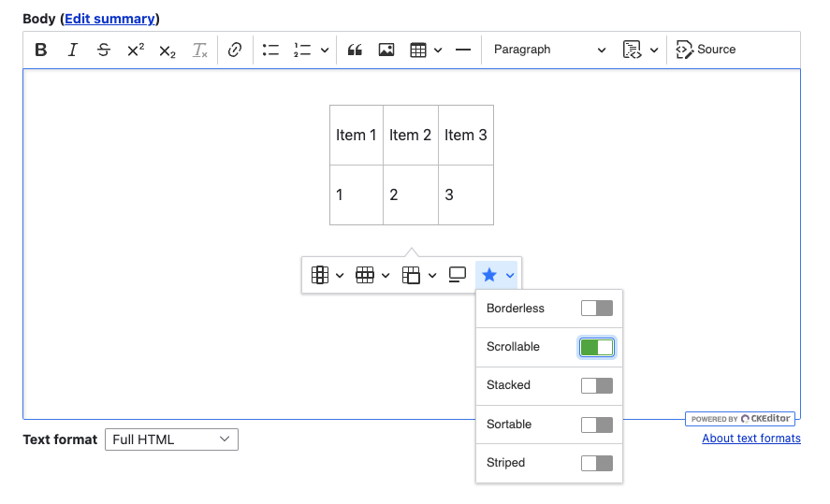Insert a link
This screenshot has width=830, height=504.
235,50
